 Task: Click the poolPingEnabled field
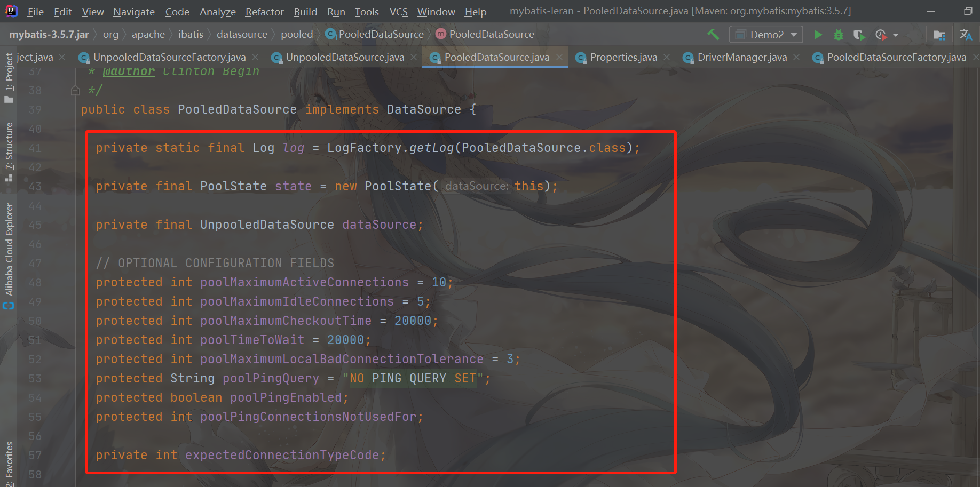click(x=286, y=397)
